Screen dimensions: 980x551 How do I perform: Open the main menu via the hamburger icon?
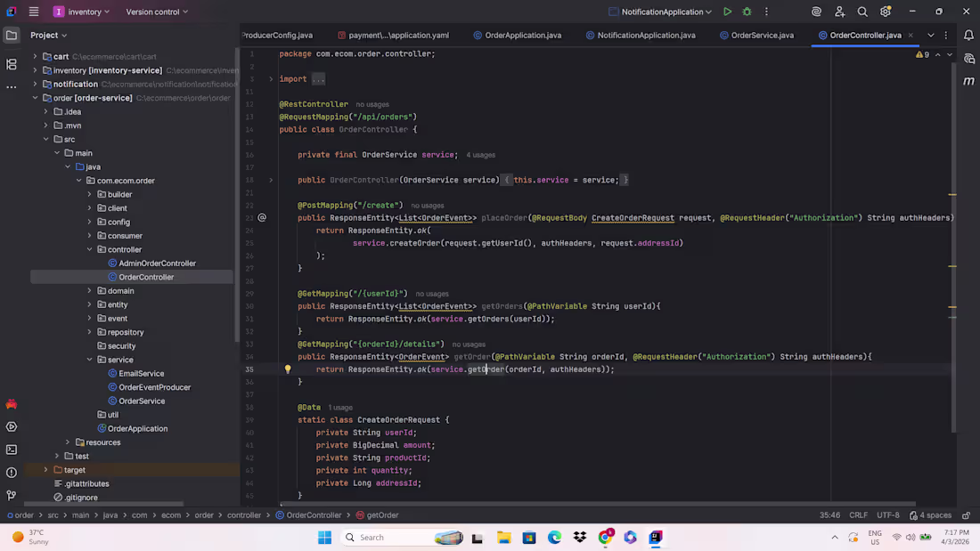point(33,12)
